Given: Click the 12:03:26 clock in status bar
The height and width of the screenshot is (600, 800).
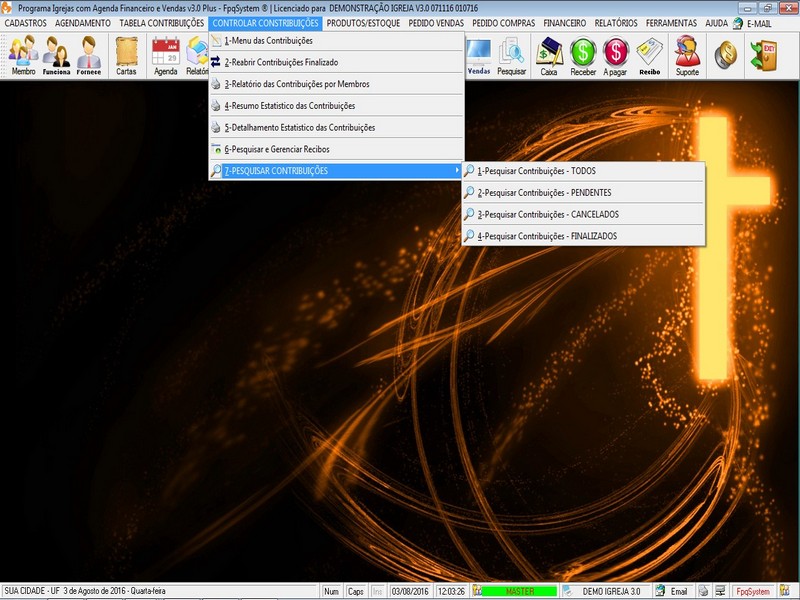Looking at the screenshot, I should (x=452, y=591).
